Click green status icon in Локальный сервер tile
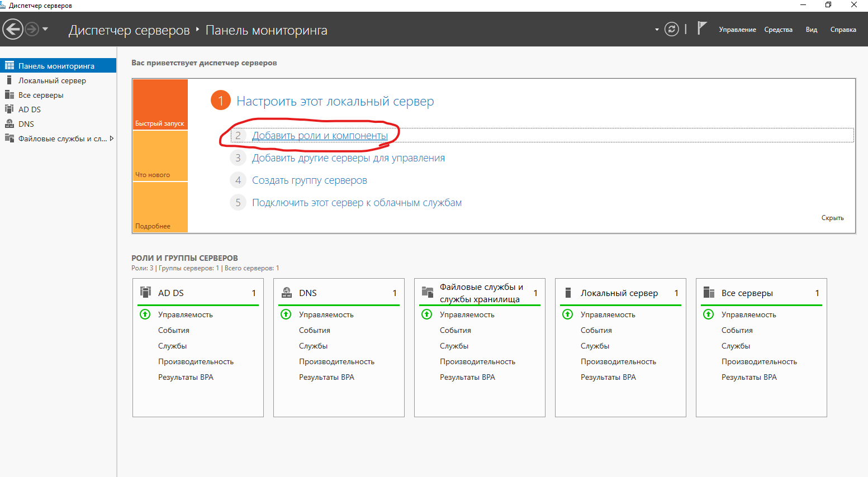Image resolution: width=868 pixels, height=477 pixels. [x=567, y=314]
